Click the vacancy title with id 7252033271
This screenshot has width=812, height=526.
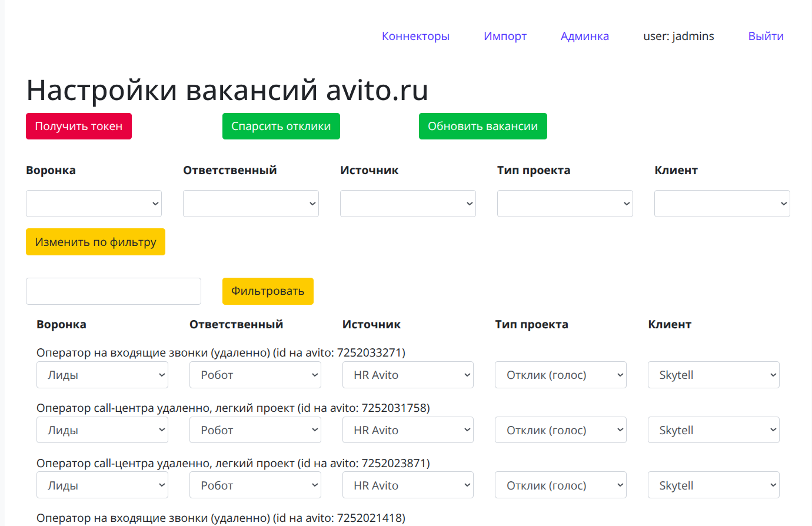pyautogui.click(x=221, y=352)
